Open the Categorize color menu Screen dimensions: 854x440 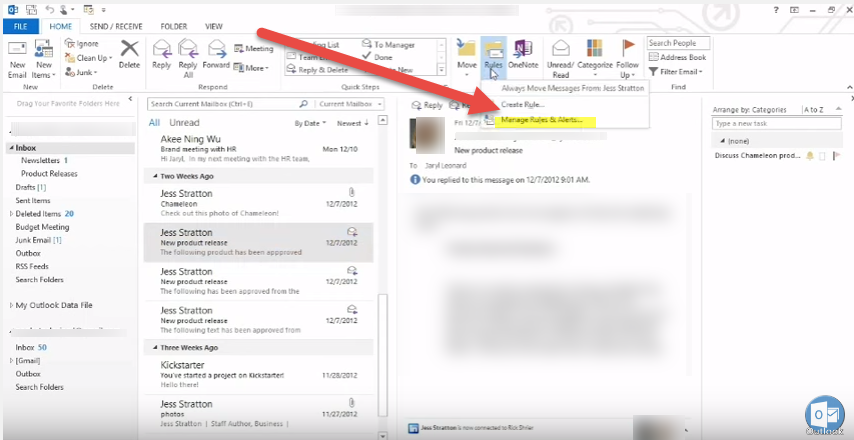pos(595,59)
